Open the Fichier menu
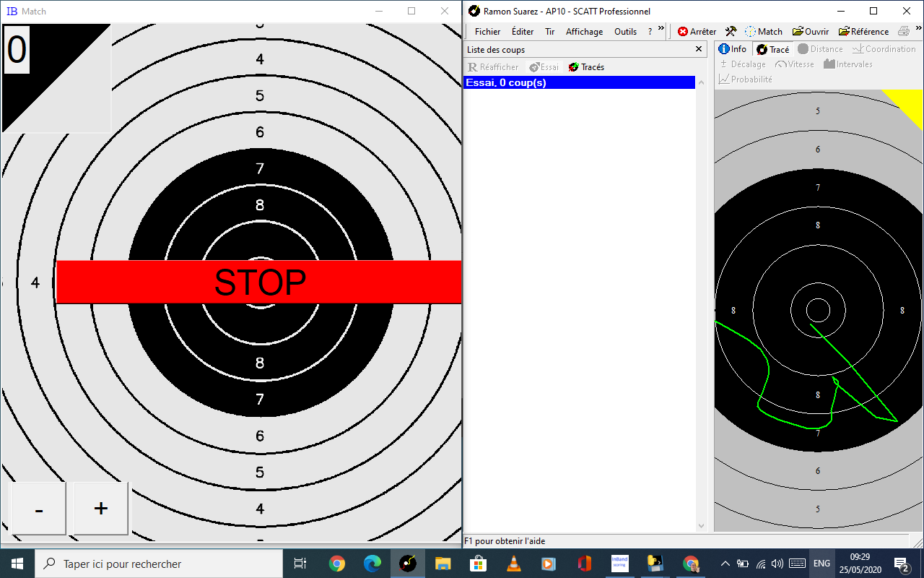924x578 pixels. 487,31
